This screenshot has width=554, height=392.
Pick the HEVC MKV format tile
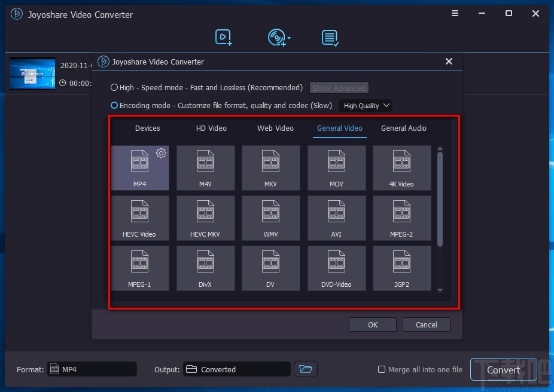pyautogui.click(x=205, y=218)
